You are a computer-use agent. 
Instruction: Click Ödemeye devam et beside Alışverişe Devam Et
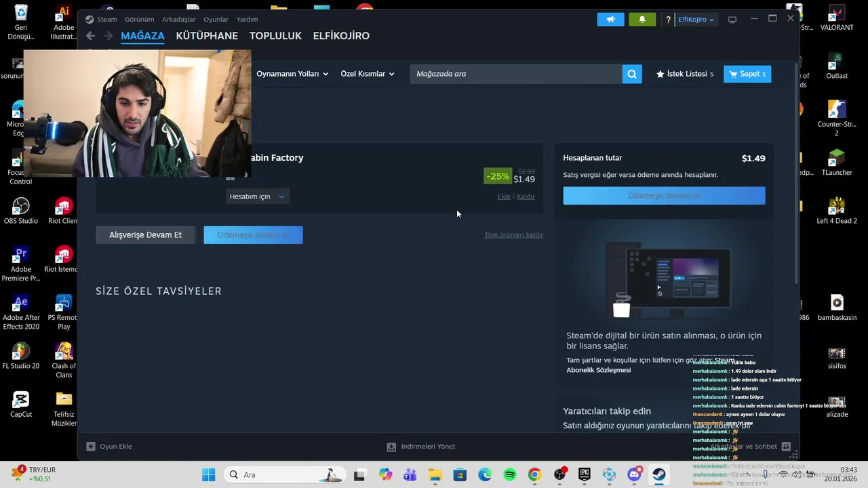pos(253,235)
